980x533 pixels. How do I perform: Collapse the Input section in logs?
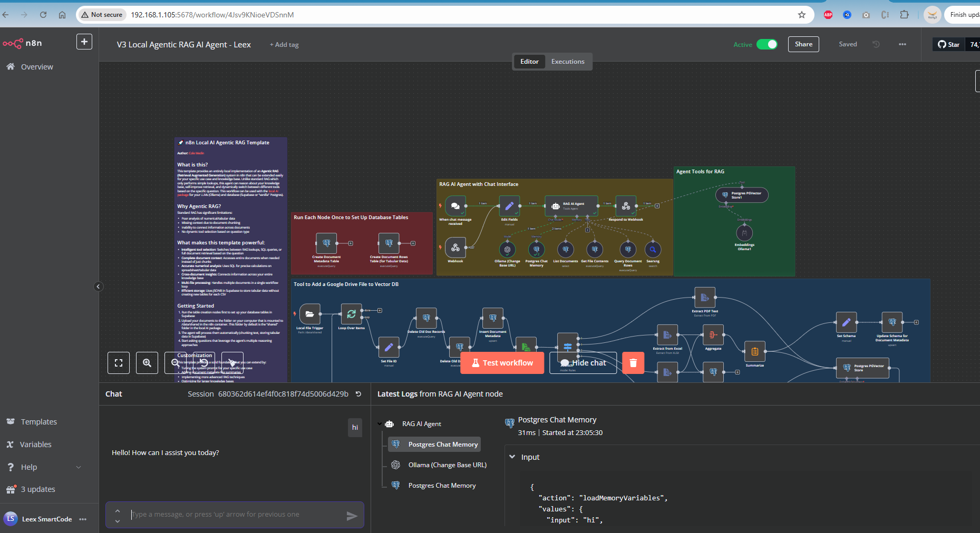pyautogui.click(x=512, y=457)
